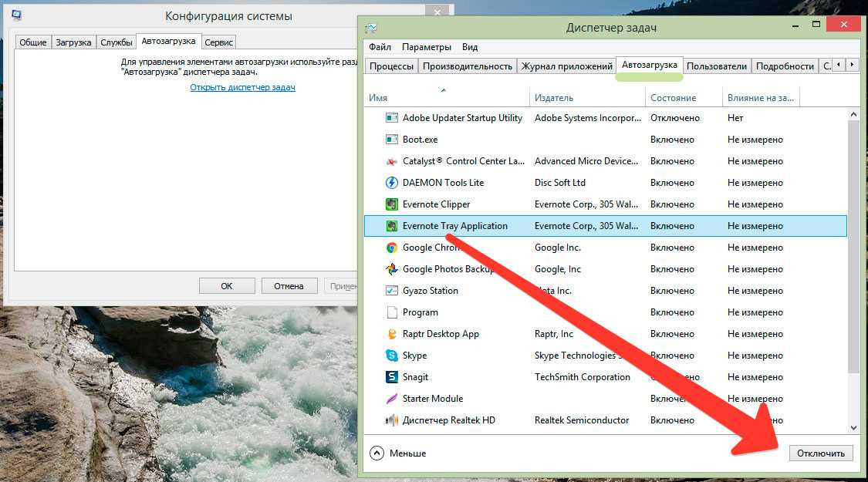Sort by the Издатель column header
Viewport: 868px width, 482px height.
[587, 97]
